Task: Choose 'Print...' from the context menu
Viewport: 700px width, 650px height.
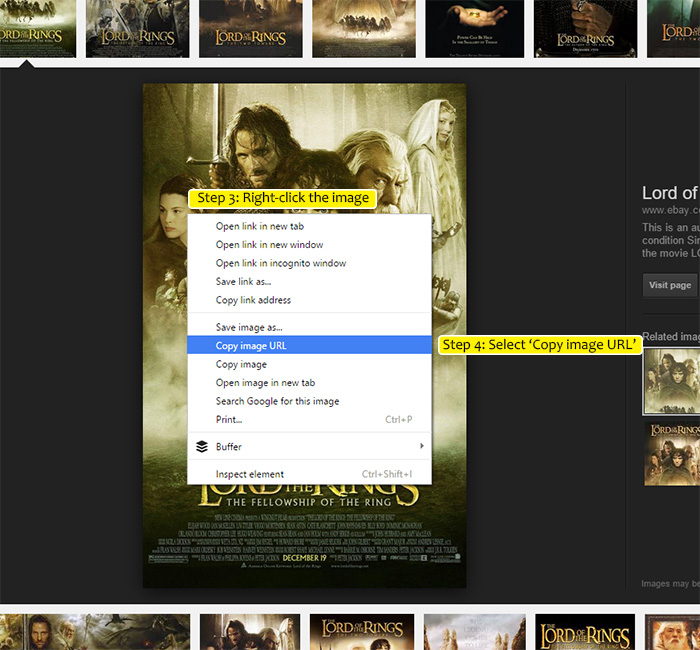Action: coord(229,419)
